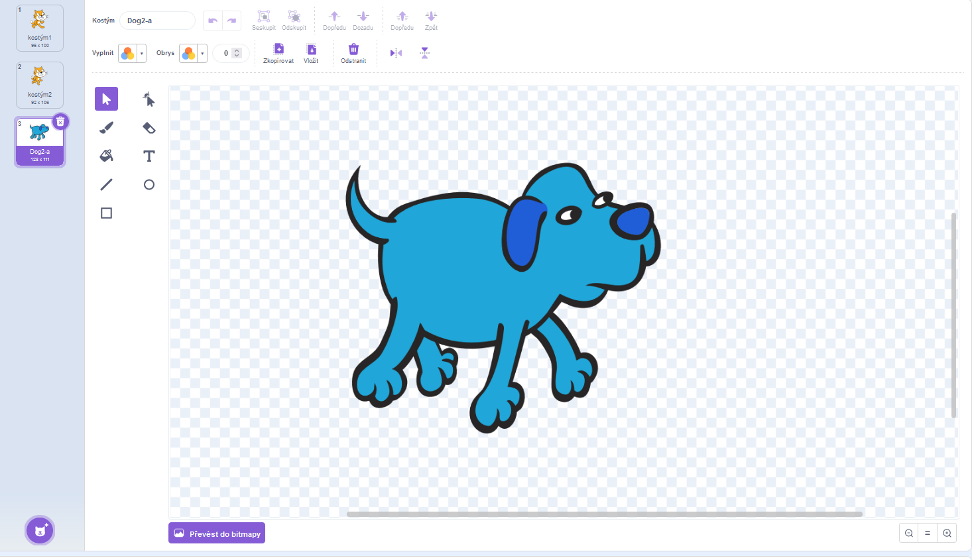972x560 pixels.
Task: Click the Odstranit delete button
Action: click(353, 53)
